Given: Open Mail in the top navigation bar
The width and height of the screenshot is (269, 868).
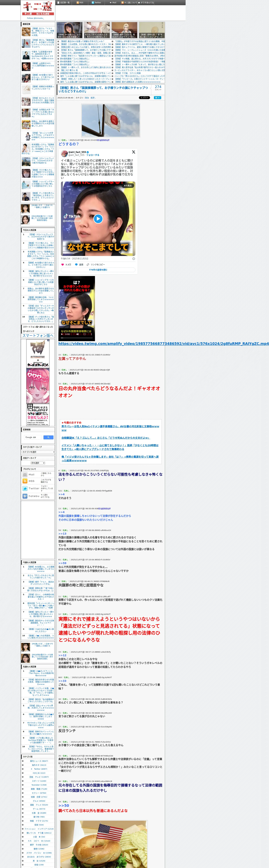Looking at the screenshot, I should click(x=113, y=2).
